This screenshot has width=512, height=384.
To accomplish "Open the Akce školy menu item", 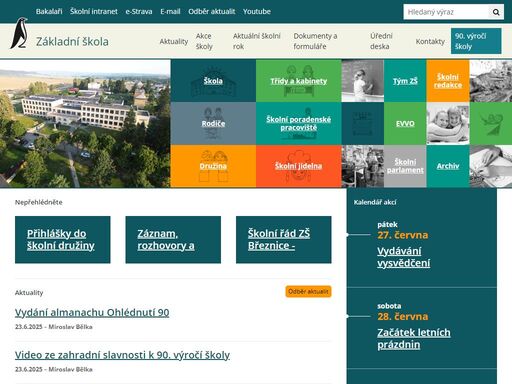I will point(204,41).
